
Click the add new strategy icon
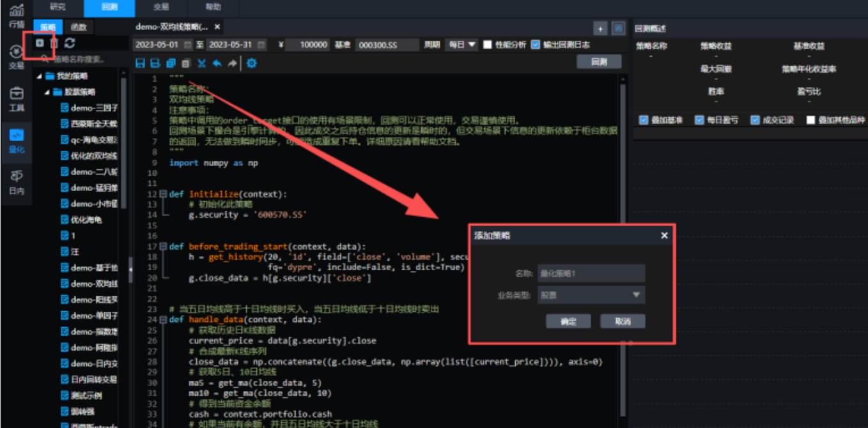click(40, 43)
